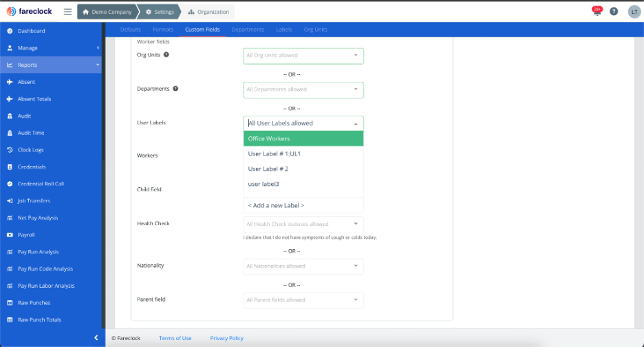
Task: Click the Pay Run Labor Analysis icon
Action: click(x=10, y=286)
